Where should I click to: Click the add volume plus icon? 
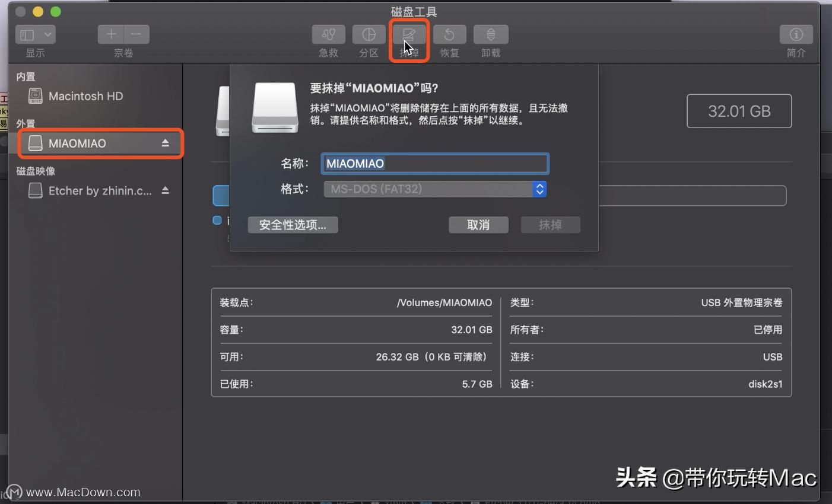pyautogui.click(x=110, y=34)
